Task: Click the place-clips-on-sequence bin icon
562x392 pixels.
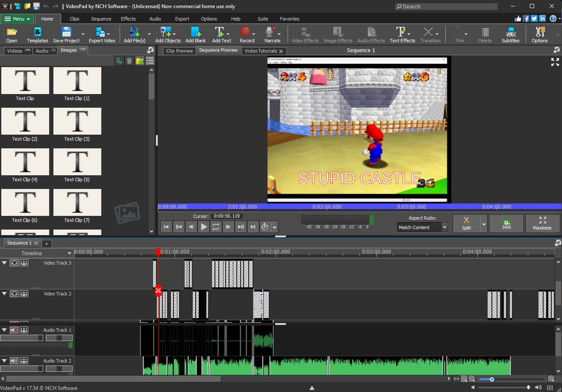Action: point(119,61)
